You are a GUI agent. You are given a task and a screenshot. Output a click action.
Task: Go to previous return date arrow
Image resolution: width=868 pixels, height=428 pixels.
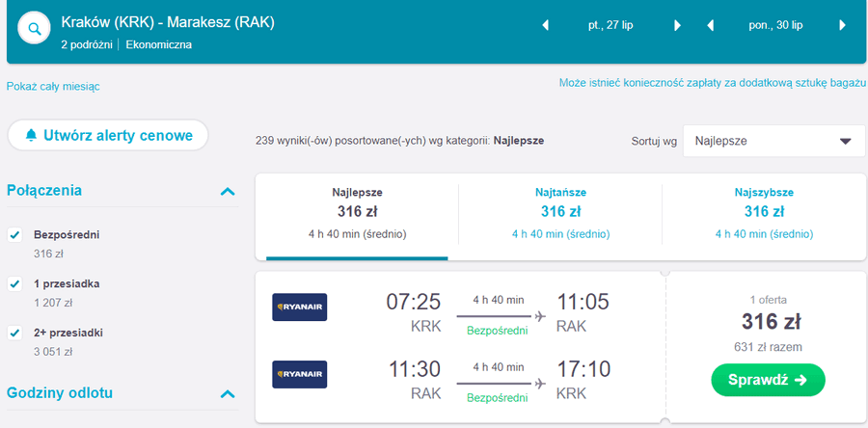click(x=711, y=25)
